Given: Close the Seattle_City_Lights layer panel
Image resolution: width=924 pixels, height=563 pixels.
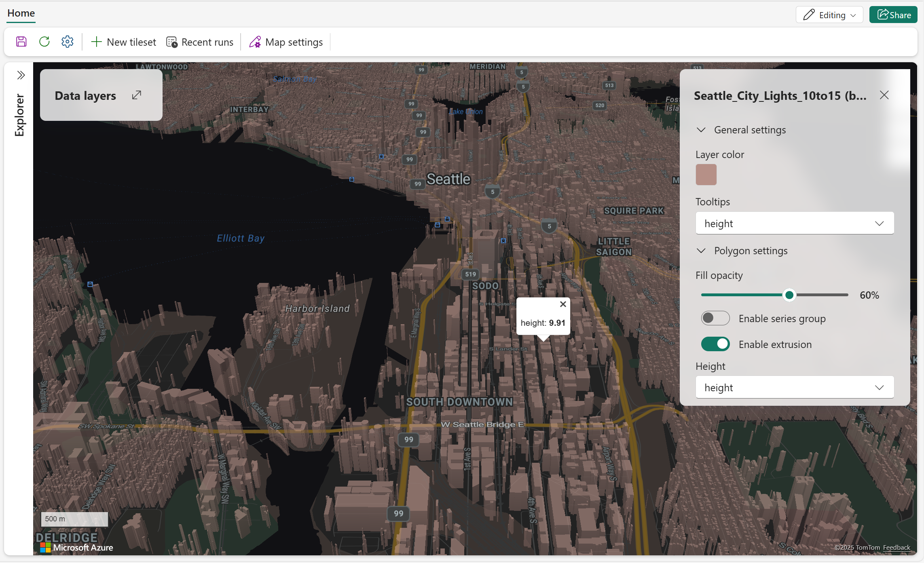Looking at the screenshot, I should [x=884, y=95].
